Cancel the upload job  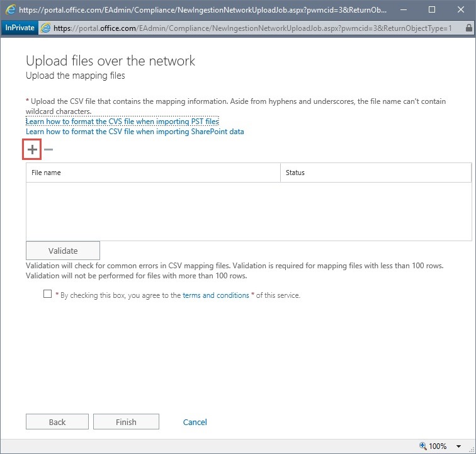(195, 422)
